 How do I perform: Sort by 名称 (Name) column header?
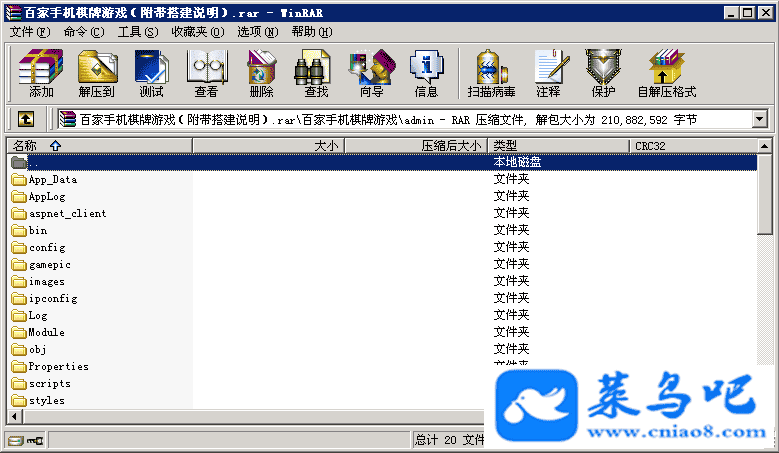pos(99,146)
